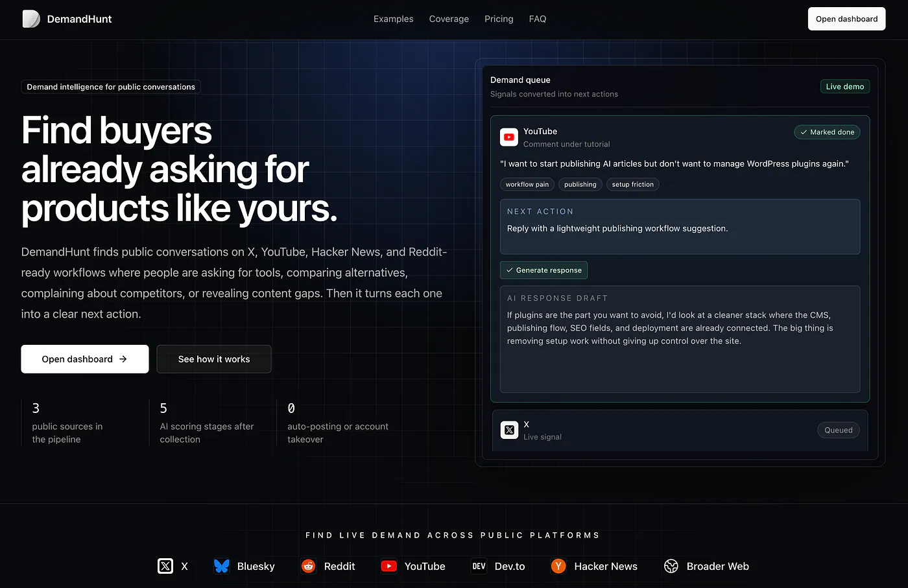Click the workflow pain tag
908x588 pixels.
pos(527,185)
